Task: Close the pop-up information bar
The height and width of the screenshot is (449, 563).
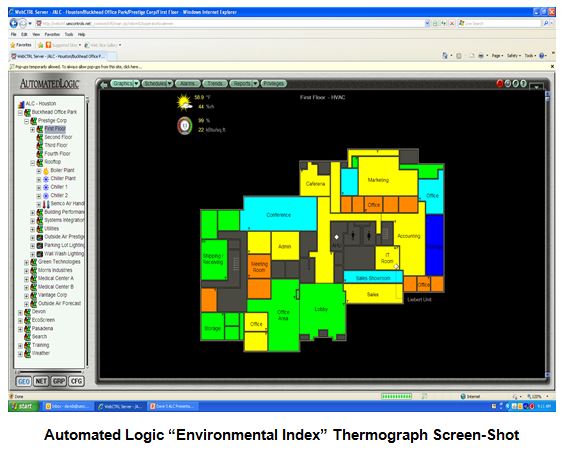Action: pyautogui.click(x=552, y=67)
